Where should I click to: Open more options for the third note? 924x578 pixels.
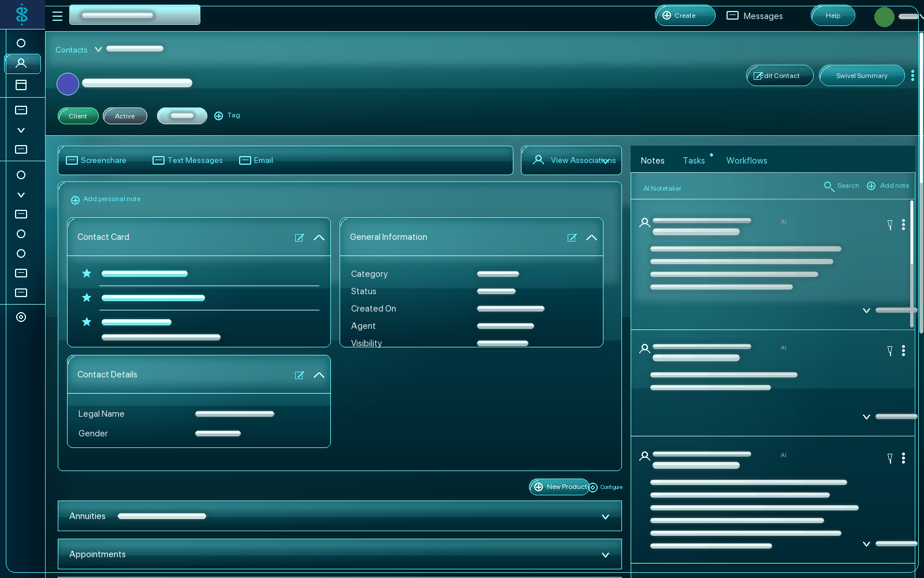(903, 458)
